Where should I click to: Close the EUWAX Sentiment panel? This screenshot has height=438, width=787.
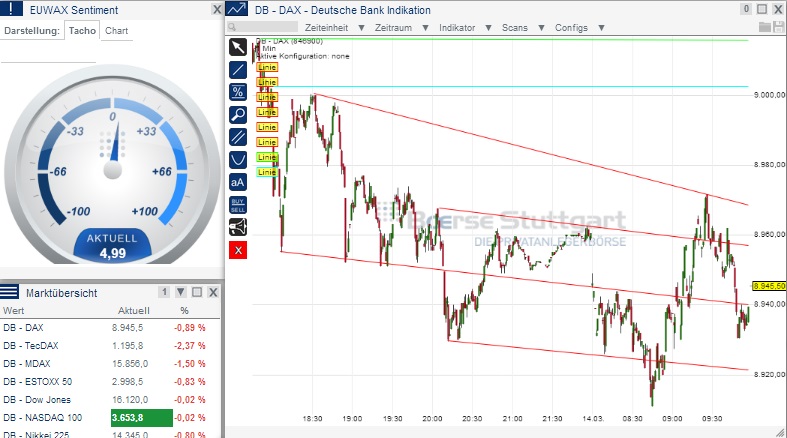pyautogui.click(x=217, y=10)
